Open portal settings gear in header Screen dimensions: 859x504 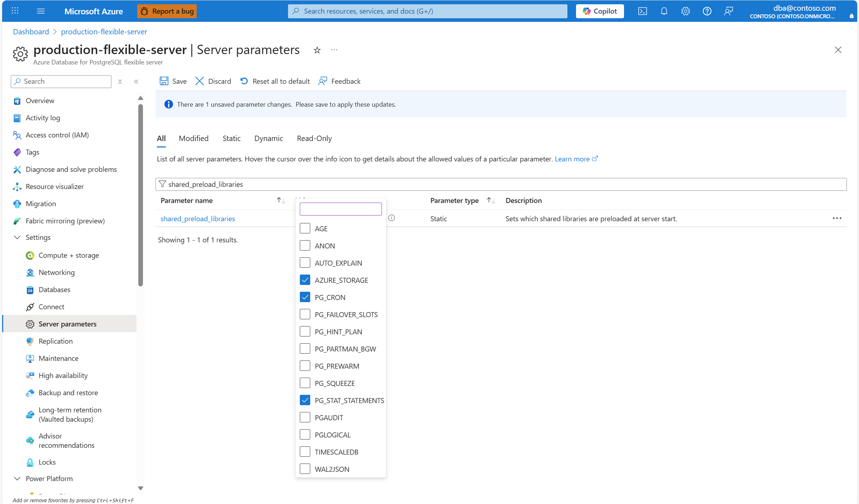point(685,11)
